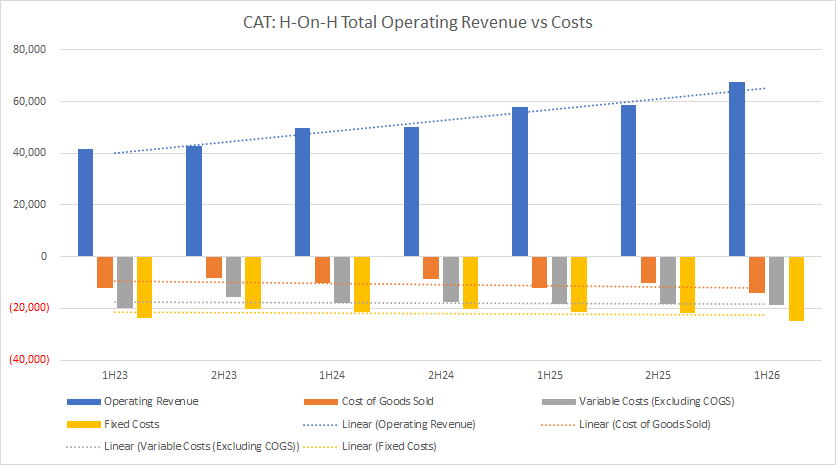Click the 1H24 x-axis category label
Screen dimensions: 836x465
pos(331,375)
